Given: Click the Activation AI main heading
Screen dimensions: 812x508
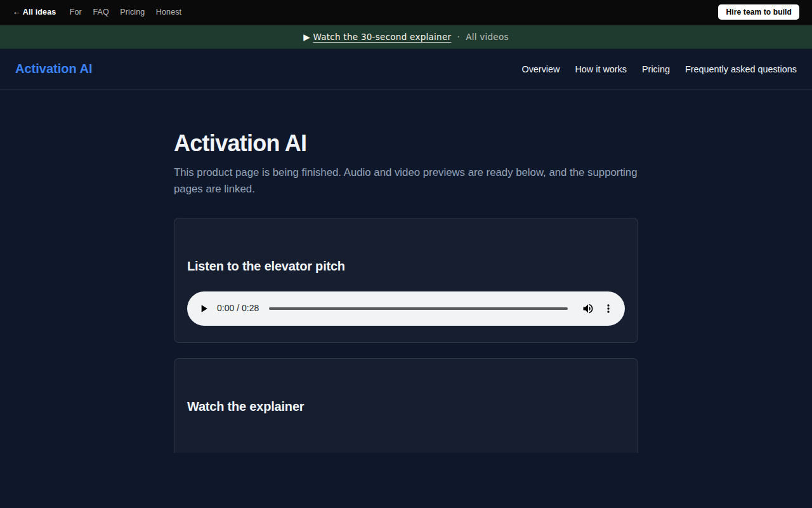Looking at the screenshot, I should pos(240,144).
